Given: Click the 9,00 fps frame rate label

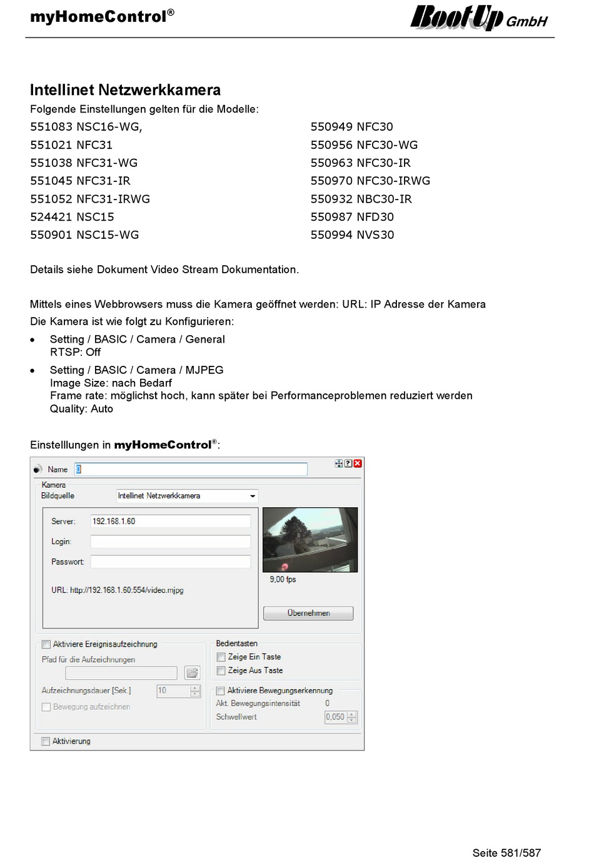Looking at the screenshot, I should (283, 580).
